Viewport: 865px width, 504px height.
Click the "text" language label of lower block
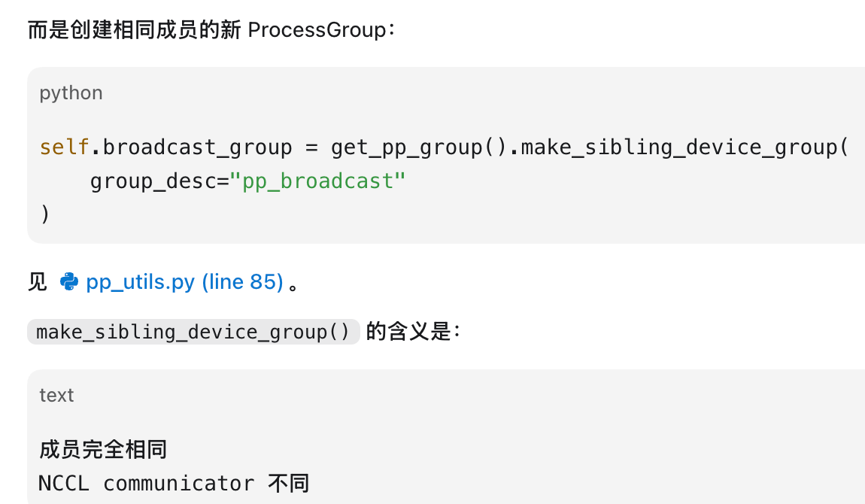click(56, 396)
